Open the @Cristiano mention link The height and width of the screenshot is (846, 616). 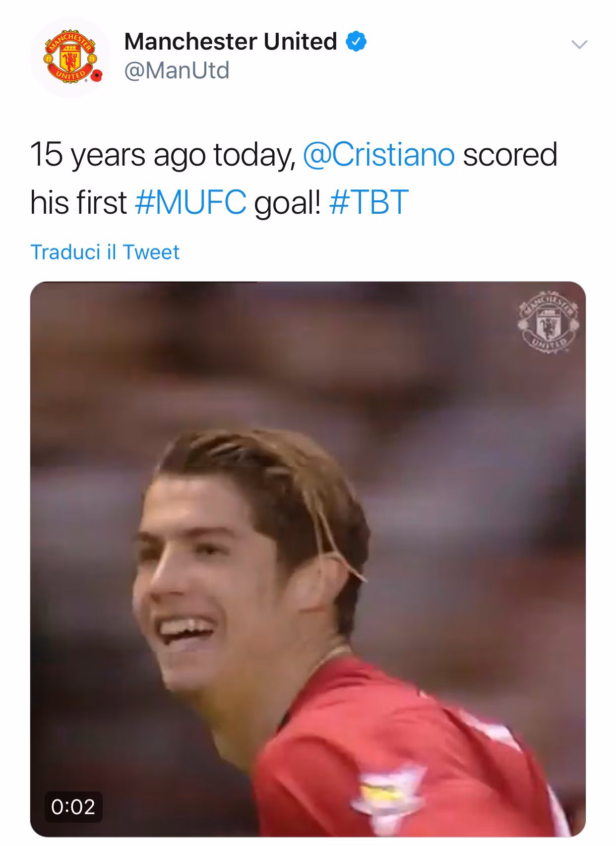pyautogui.click(x=378, y=155)
